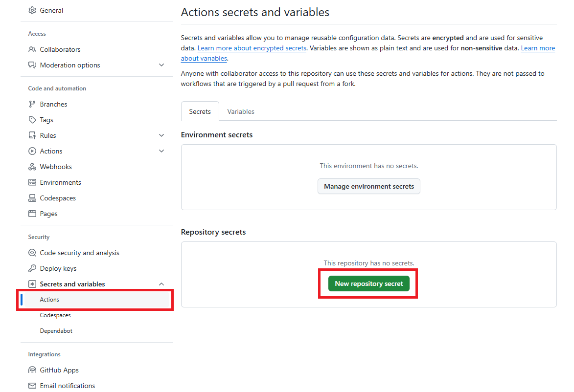Click the Codespaces icon under Code and automation

(x=32, y=198)
